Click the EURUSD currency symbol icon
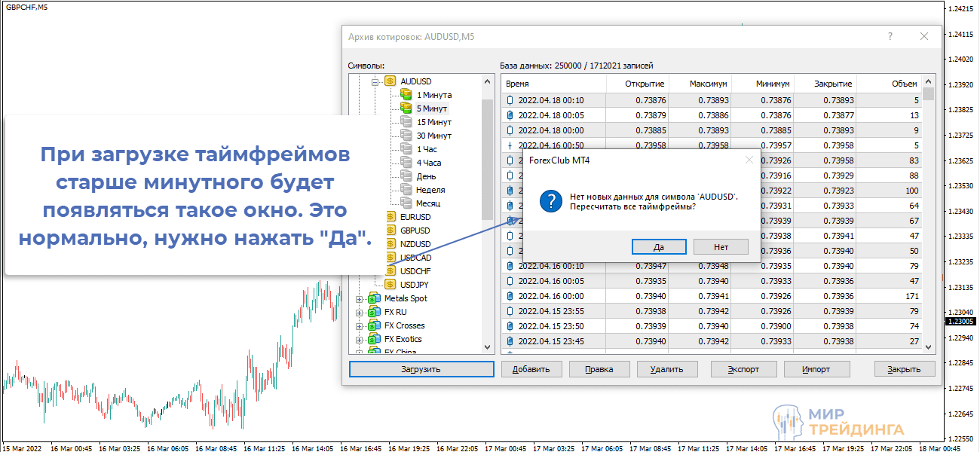 (x=390, y=217)
